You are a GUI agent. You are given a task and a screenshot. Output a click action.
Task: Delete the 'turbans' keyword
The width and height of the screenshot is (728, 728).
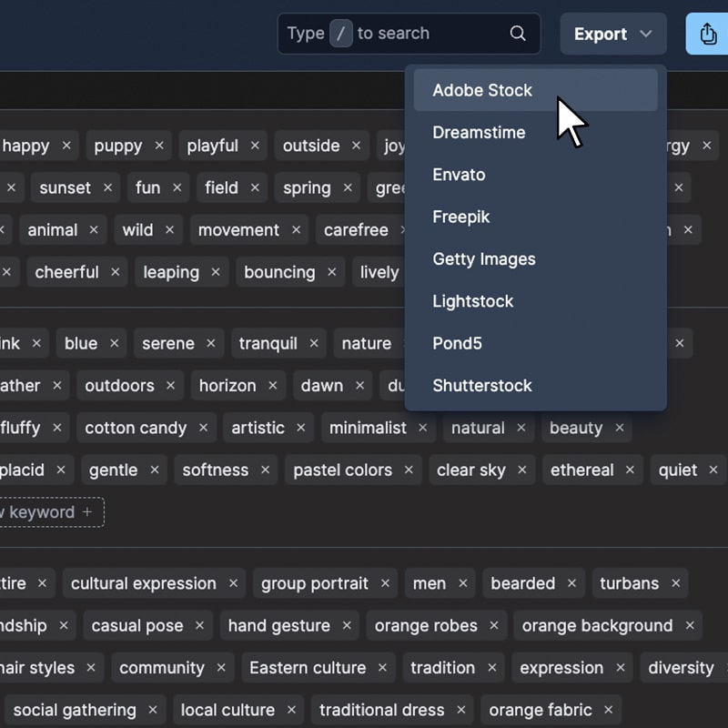676,583
